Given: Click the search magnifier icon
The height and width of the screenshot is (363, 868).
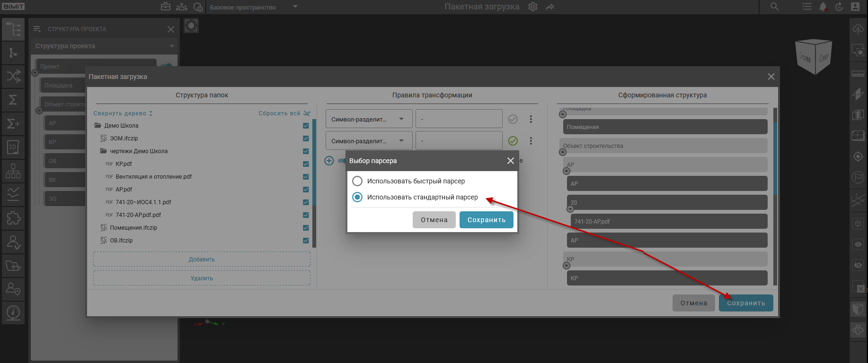Looking at the screenshot, I should [x=774, y=7].
